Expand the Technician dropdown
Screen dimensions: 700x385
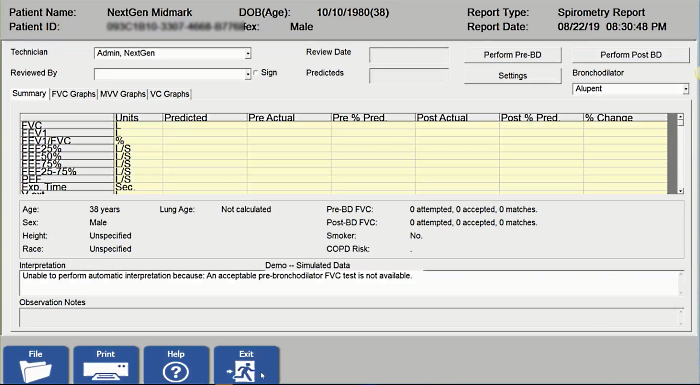point(248,54)
